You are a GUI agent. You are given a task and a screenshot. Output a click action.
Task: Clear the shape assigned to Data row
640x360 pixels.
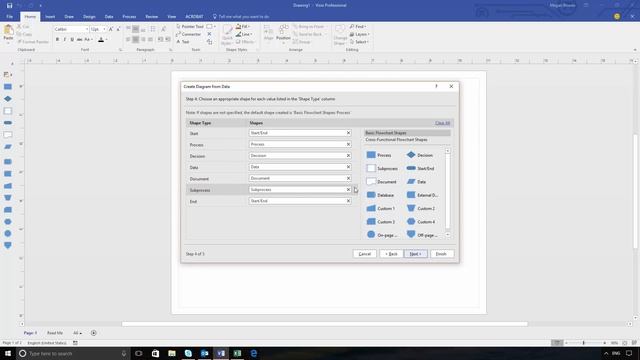pos(348,167)
